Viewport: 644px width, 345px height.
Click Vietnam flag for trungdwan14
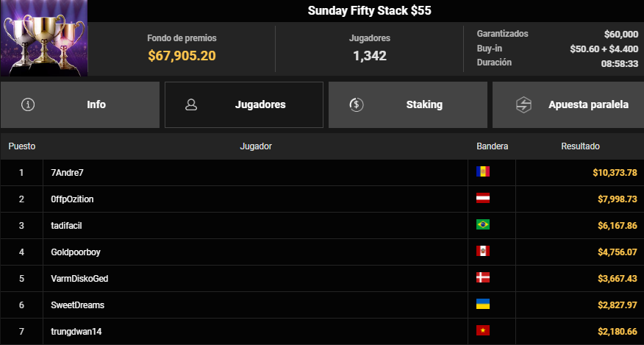[x=482, y=330]
